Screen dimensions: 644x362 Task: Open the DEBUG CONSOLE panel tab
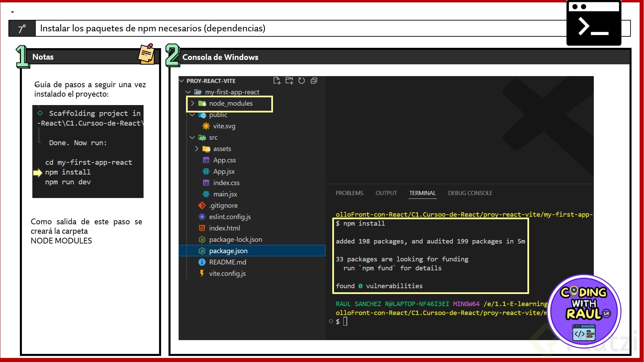(470, 193)
